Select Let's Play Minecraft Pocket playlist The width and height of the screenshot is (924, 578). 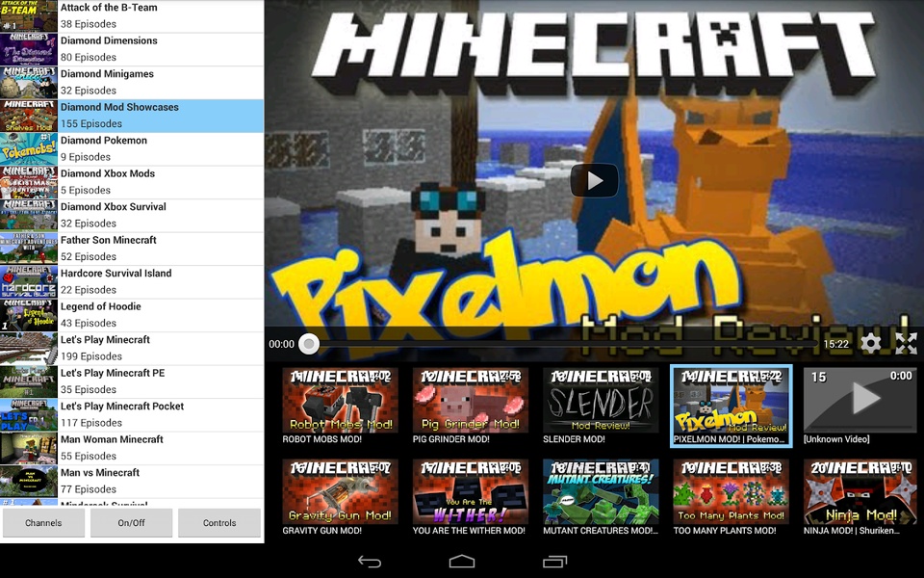132,414
